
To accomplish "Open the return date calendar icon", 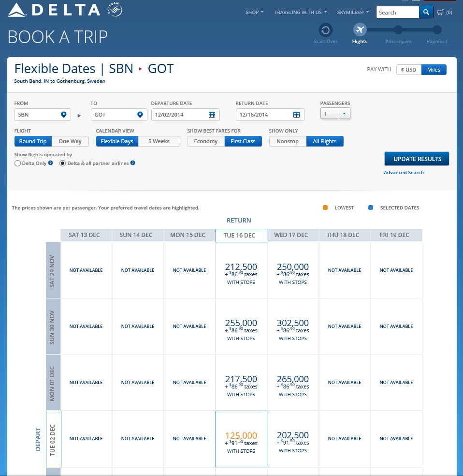I will [296, 115].
